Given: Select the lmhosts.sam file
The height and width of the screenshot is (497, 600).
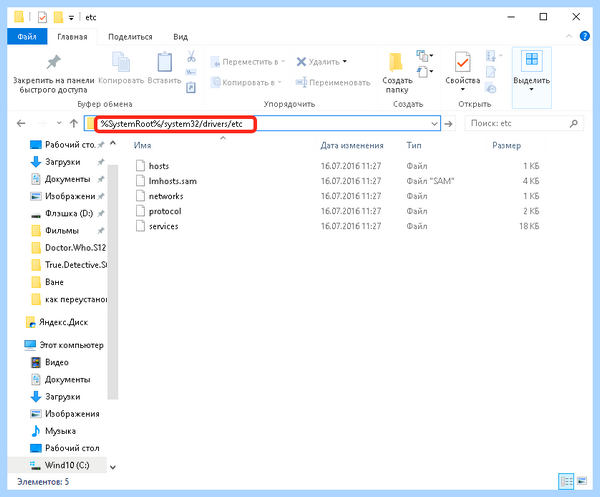Looking at the screenshot, I should [x=173, y=181].
